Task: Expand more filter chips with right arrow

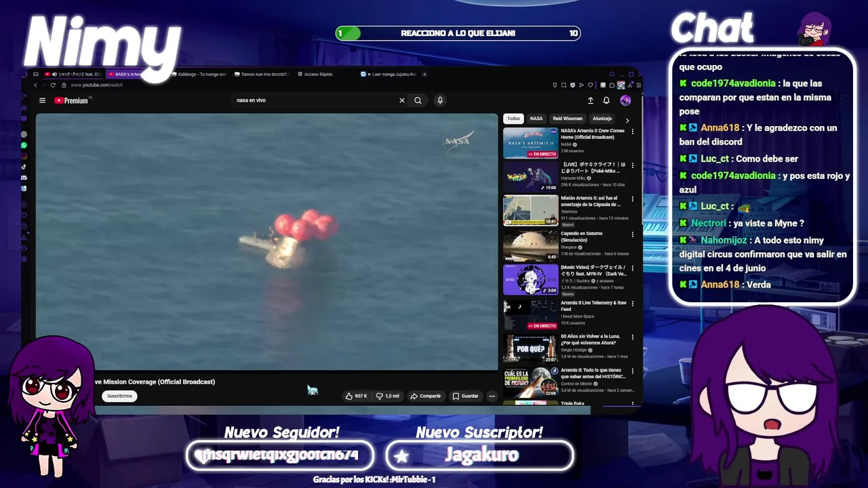Action: (x=627, y=121)
